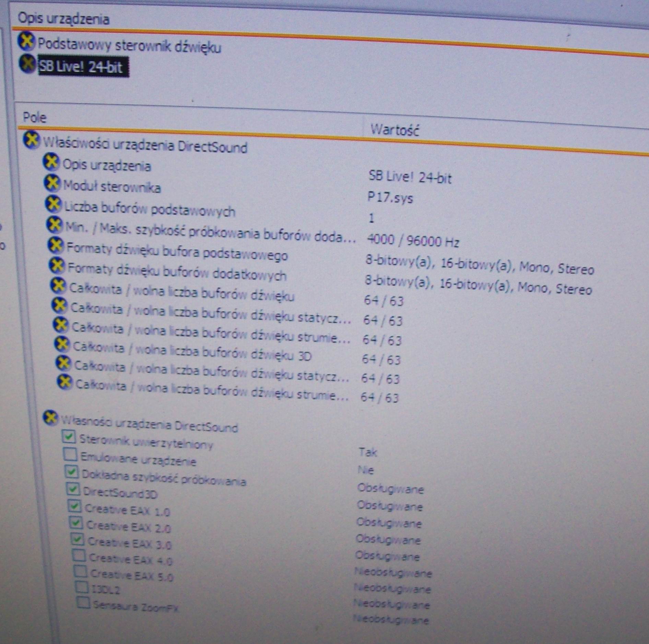Toggle the Creative EAX 4.0 checkbox
649x644 pixels.
(79, 555)
